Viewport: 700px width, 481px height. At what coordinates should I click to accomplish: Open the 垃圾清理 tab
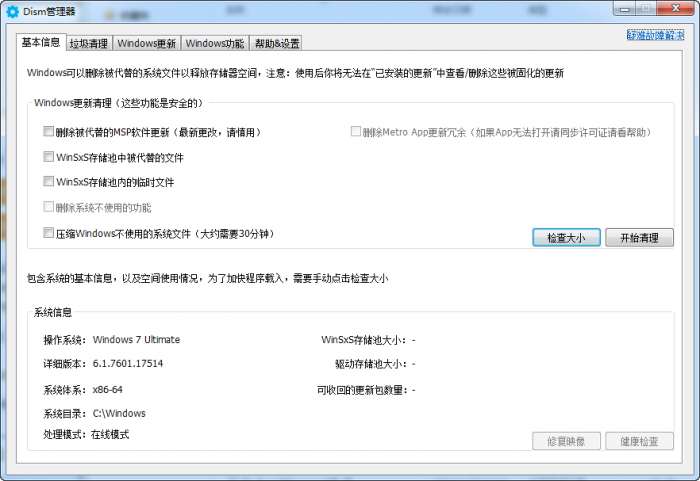click(89, 43)
